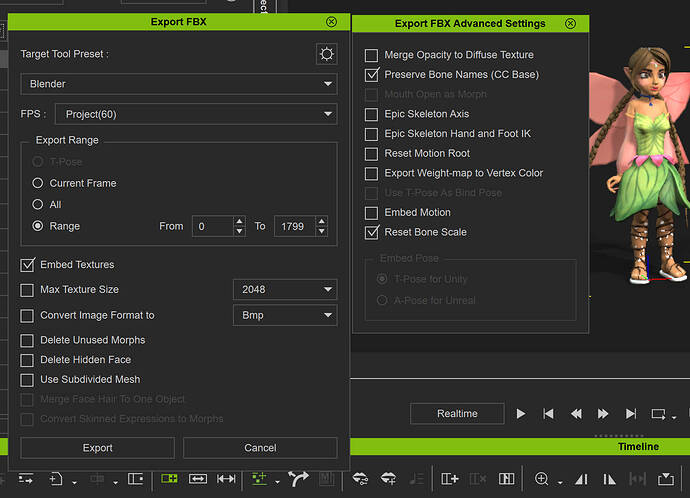The width and height of the screenshot is (690, 498).
Task: Increase the From frame value
Action: point(239,221)
